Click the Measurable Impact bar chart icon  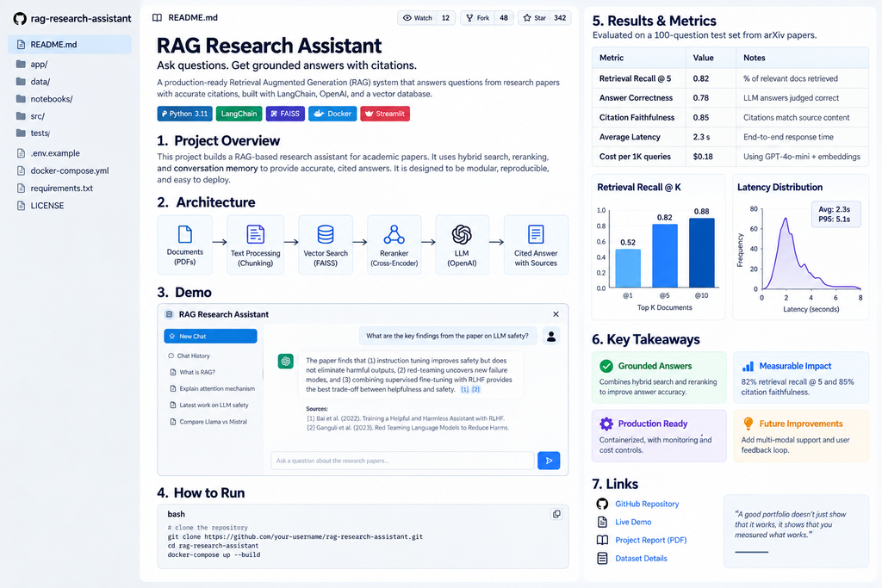(748, 366)
